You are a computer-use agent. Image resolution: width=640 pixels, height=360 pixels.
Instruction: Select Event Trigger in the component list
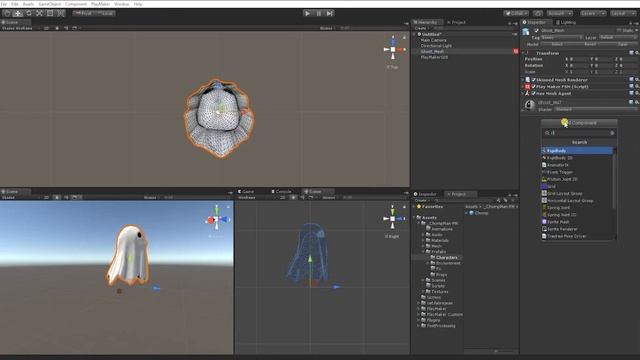point(577,172)
